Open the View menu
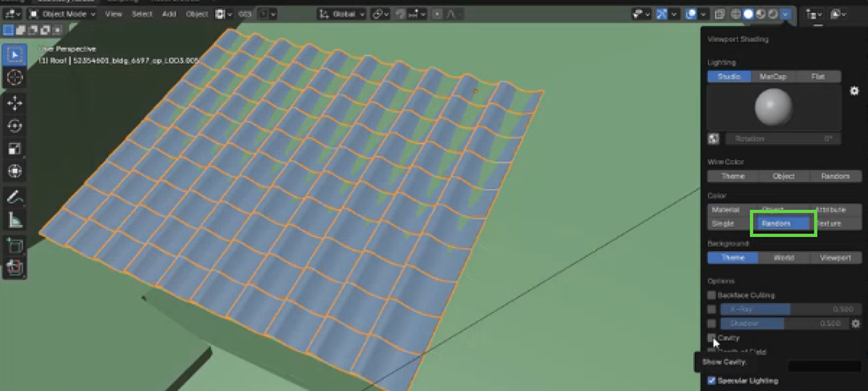This screenshot has height=391, width=868. point(114,14)
